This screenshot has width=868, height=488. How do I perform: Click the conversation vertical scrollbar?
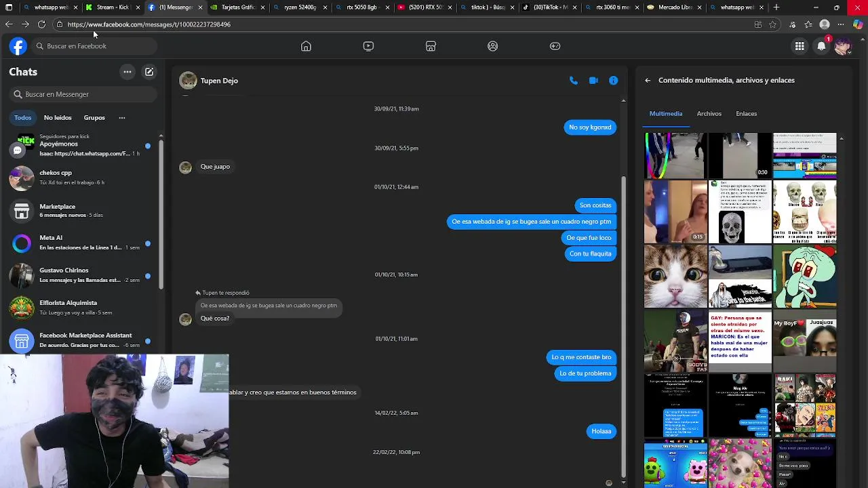pos(623,325)
